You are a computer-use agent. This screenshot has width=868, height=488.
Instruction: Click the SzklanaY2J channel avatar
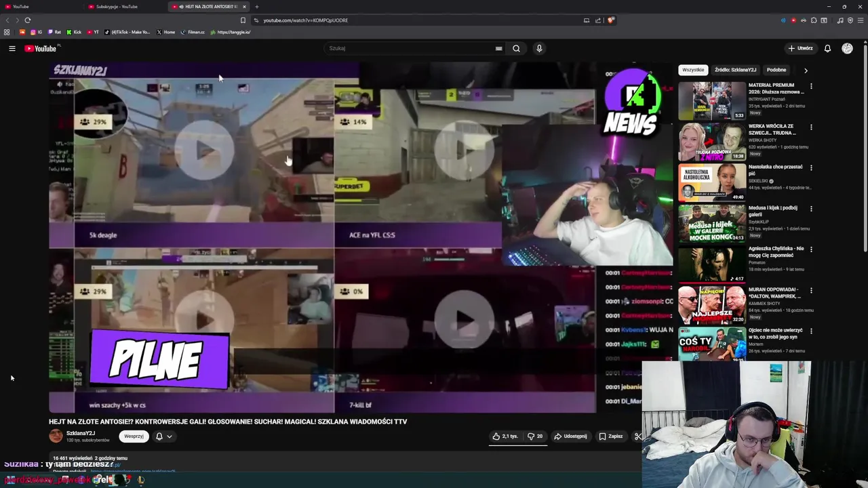tap(56, 436)
